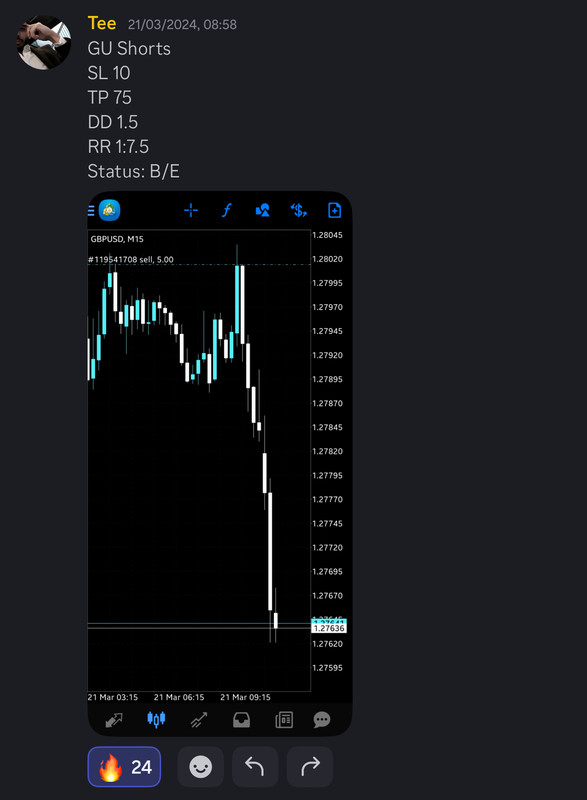Viewport: 587px width, 800px height.
Task: Open Tee's profile avatar
Action: point(44,42)
